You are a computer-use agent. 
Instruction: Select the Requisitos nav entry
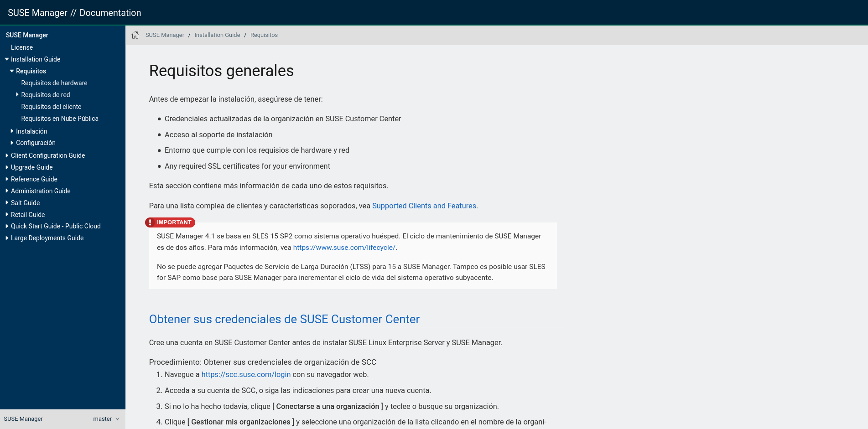click(x=31, y=71)
